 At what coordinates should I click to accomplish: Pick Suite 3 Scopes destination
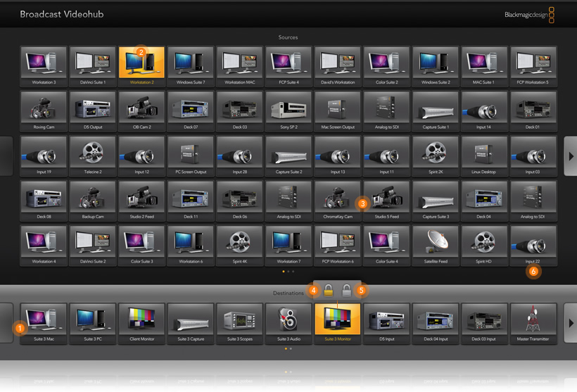(239, 324)
